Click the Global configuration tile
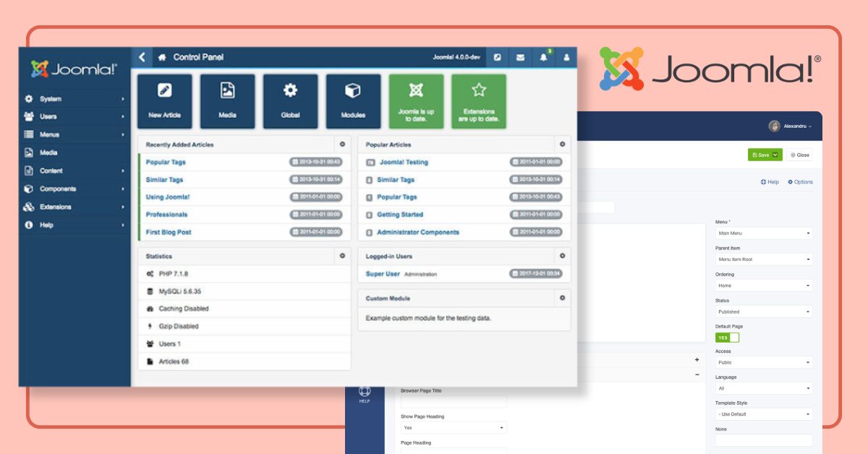 click(290, 101)
